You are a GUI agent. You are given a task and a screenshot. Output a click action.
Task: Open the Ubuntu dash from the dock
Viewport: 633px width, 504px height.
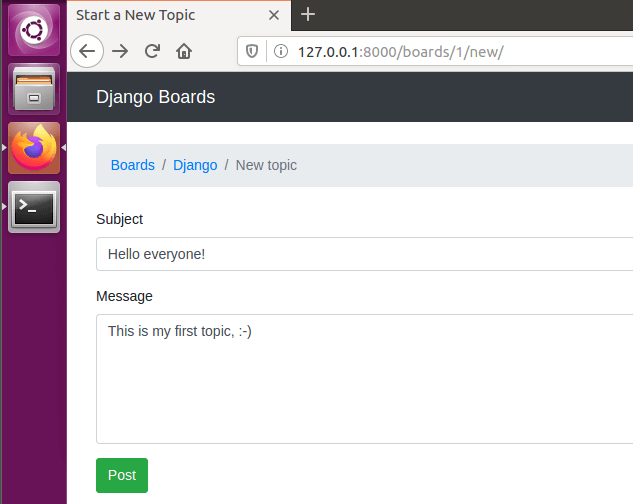34,30
